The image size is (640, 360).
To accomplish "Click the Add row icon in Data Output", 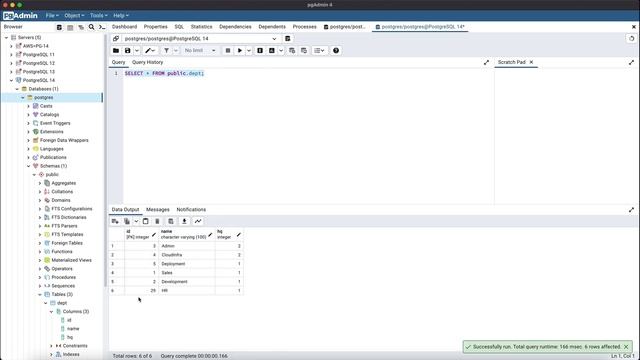I will point(115,221).
